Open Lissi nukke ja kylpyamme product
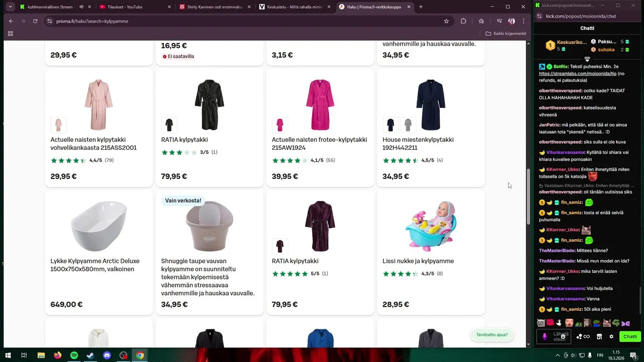 click(x=418, y=261)
